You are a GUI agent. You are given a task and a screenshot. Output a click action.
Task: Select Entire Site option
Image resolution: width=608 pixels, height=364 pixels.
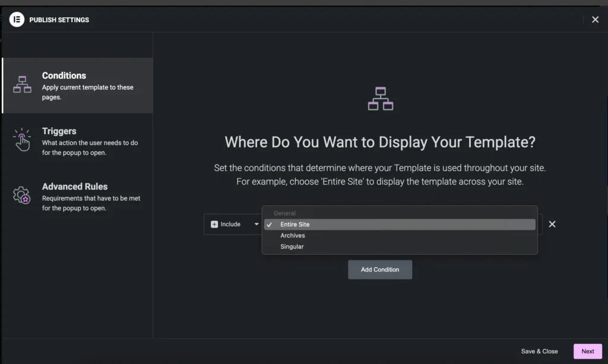400,224
